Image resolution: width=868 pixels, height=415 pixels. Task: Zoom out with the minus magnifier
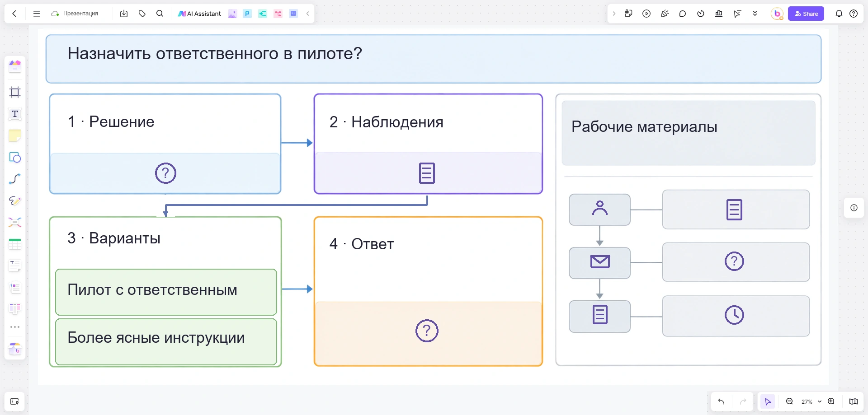click(789, 401)
